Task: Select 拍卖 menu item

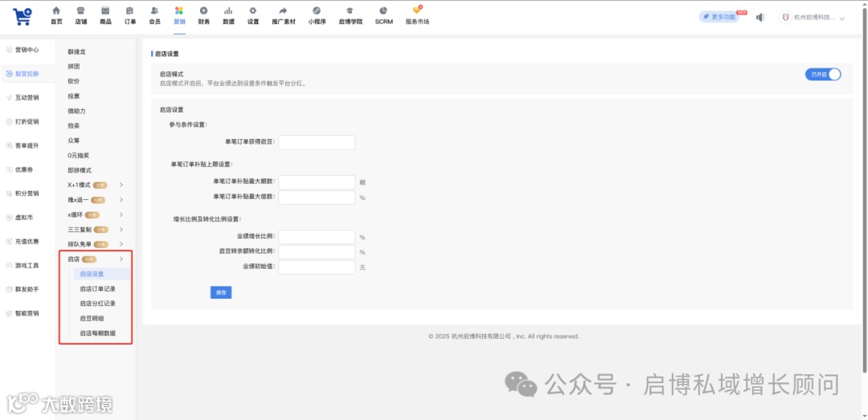Action: click(x=74, y=125)
